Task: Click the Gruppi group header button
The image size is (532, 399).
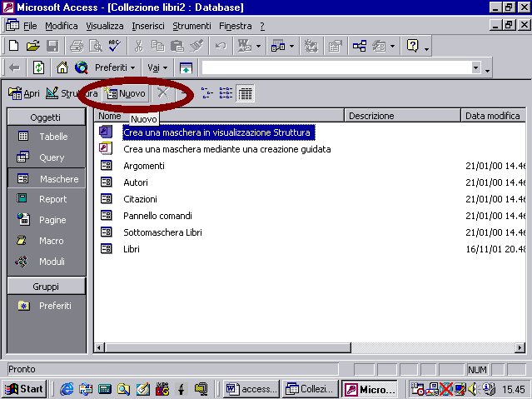Action: pyautogui.click(x=46, y=287)
